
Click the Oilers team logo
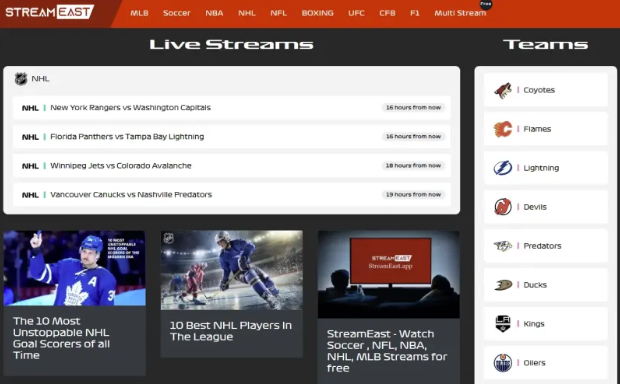point(503,363)
